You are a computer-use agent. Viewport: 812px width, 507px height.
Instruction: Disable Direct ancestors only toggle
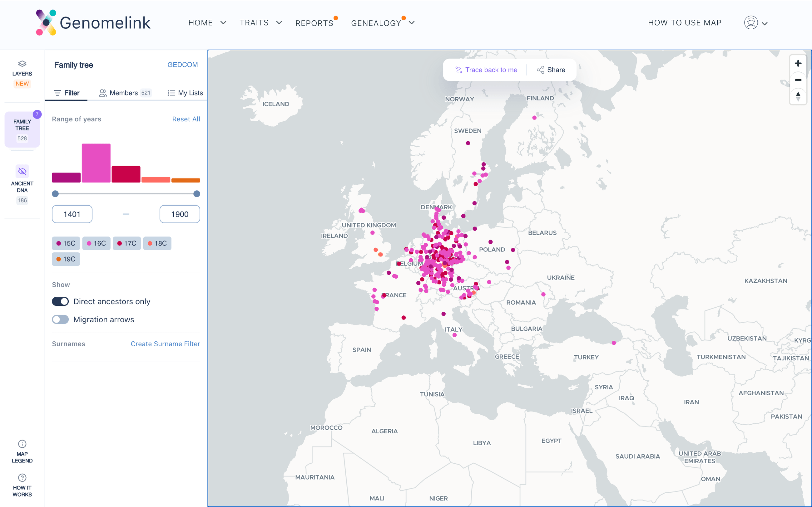(60, 301)
